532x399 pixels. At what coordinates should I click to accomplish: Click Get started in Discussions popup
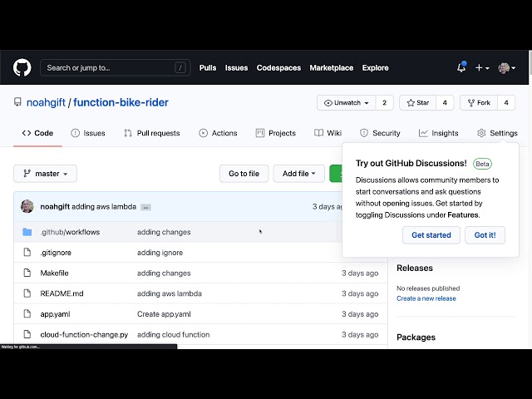431,235
